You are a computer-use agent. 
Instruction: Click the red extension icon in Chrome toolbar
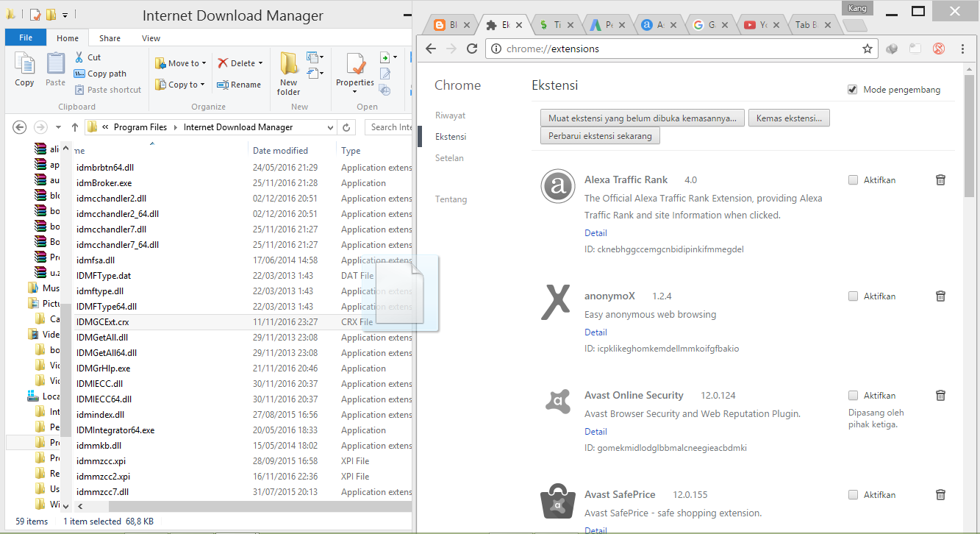[938, 49]
